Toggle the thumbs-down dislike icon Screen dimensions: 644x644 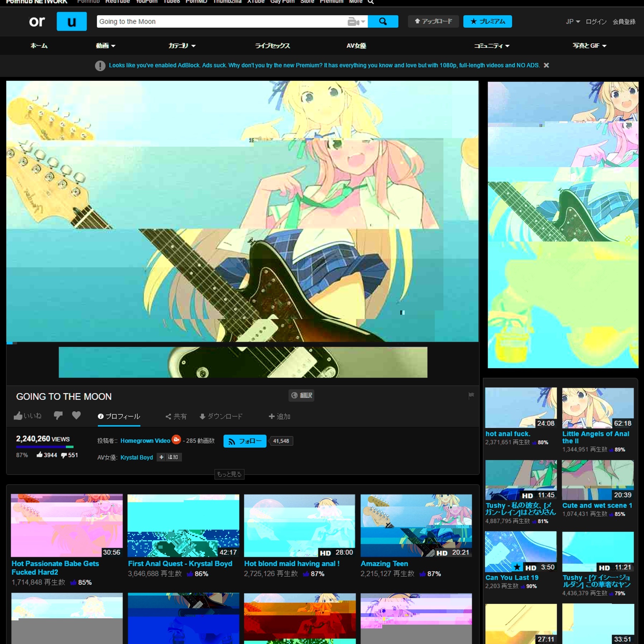(58, 415)
